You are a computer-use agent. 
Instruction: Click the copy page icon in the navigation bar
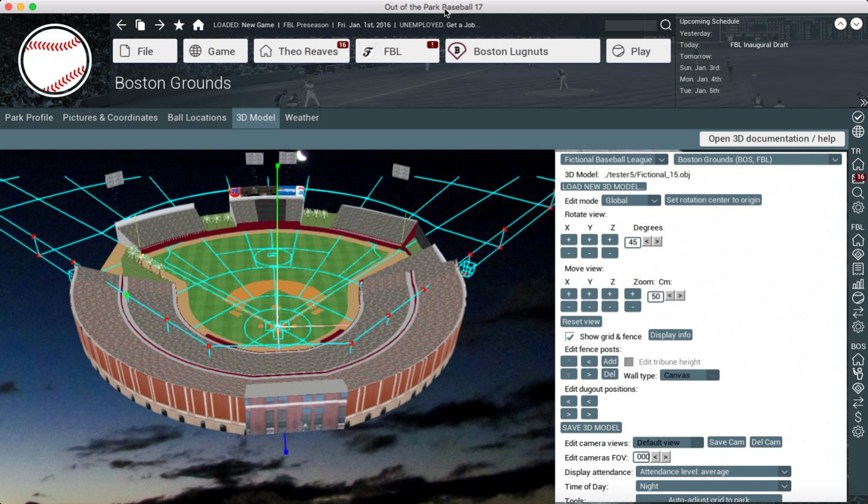(x=140, y=25)
